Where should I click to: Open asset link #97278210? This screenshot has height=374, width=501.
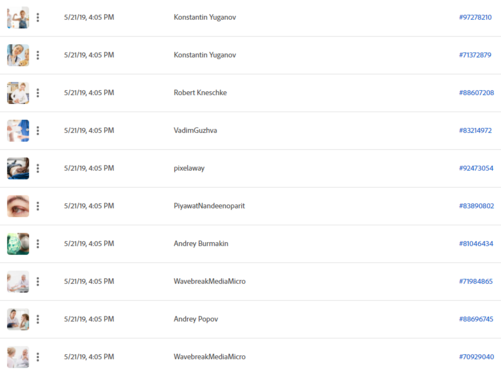coord(475,17)
